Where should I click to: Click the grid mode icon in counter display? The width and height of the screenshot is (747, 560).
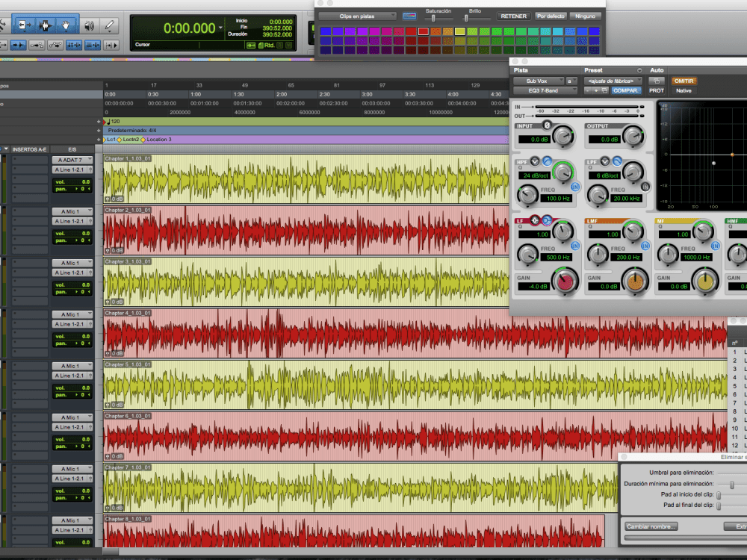(250, 46)
